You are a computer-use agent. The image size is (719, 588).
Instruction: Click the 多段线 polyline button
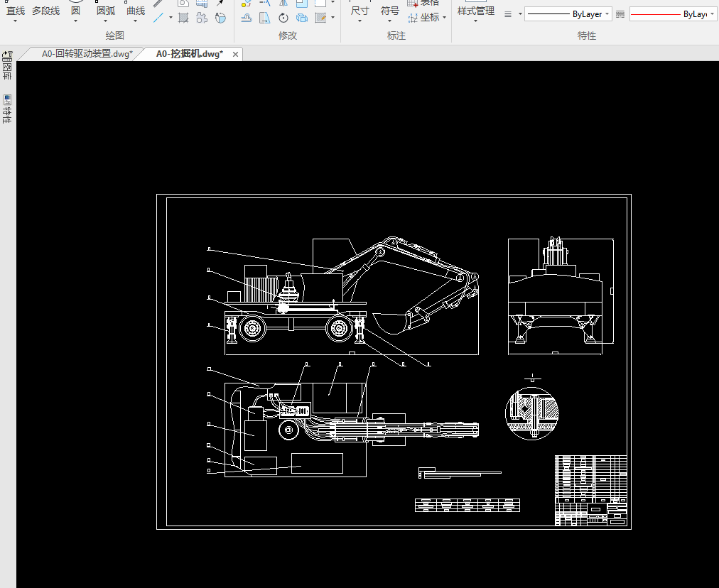click(45, 11)
